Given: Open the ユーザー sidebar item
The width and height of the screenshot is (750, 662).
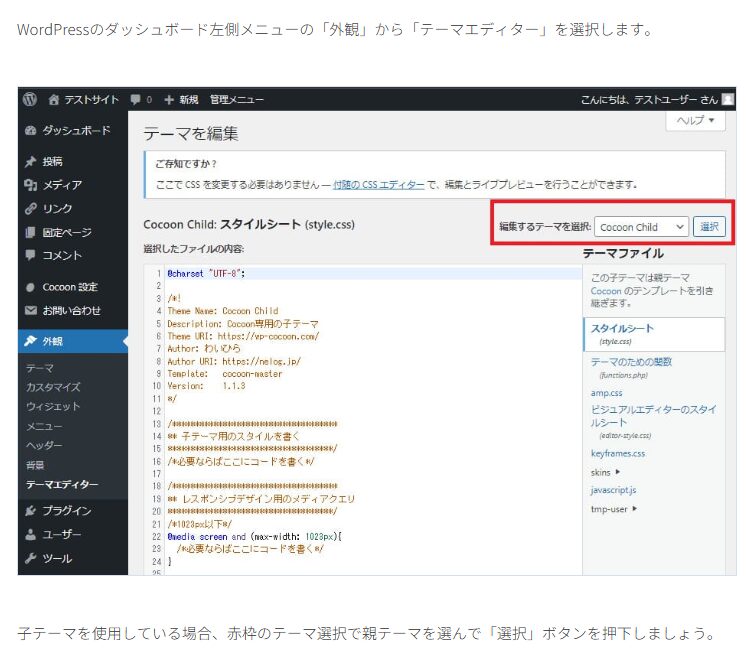Looking at the screenshot, I should tap(61, 535).
